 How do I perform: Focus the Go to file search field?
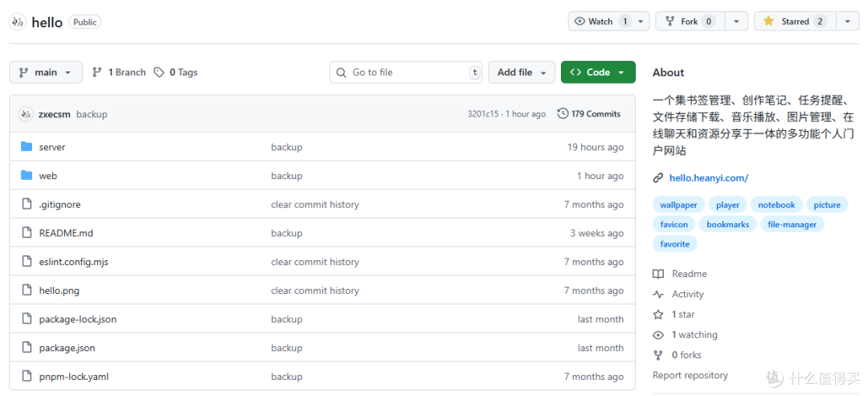[x=406, y=72]
